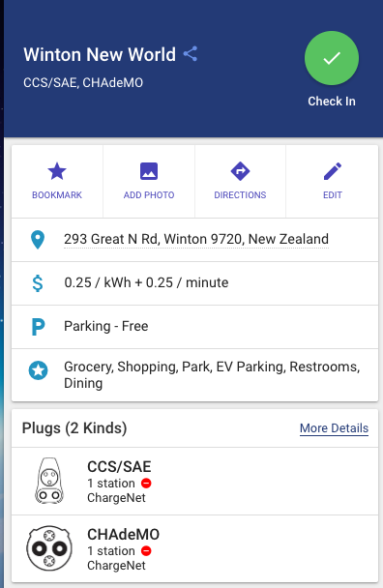Viewport: 383px width, 588px height.
Task: Click red status indicator beside CCS/SAE station
Action: (x=146, y=484)
